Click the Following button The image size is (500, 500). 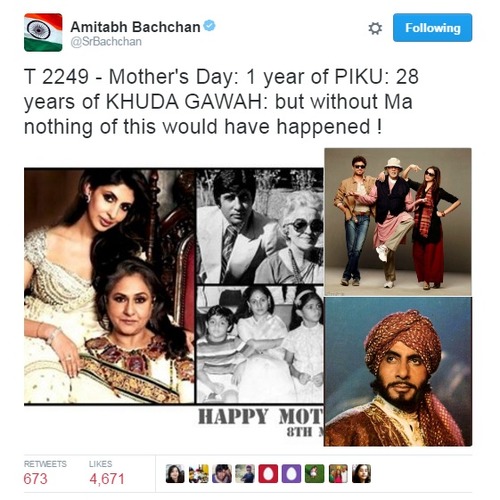[432, 28]
